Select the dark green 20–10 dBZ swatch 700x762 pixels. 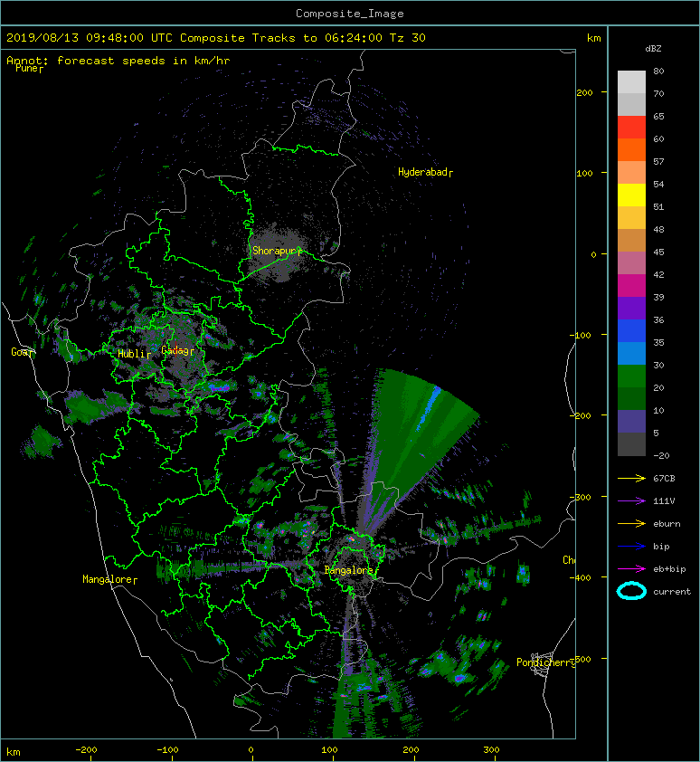631,398
